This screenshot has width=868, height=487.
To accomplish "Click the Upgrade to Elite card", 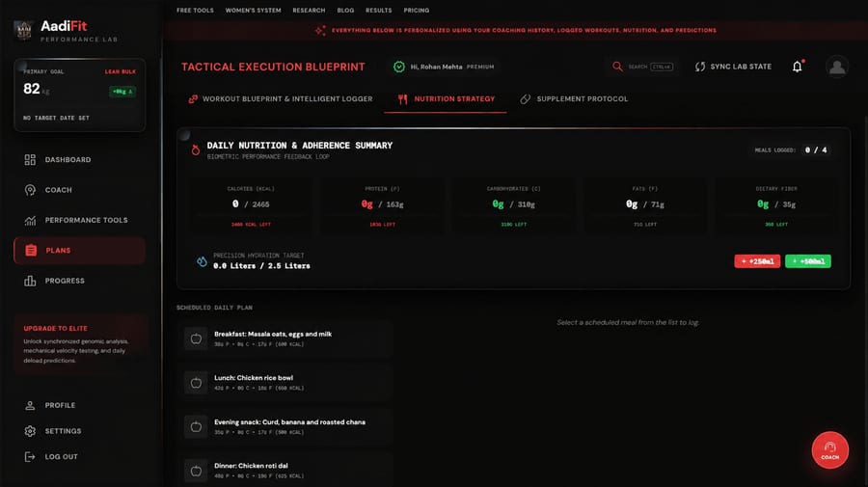I will [80, 344].
